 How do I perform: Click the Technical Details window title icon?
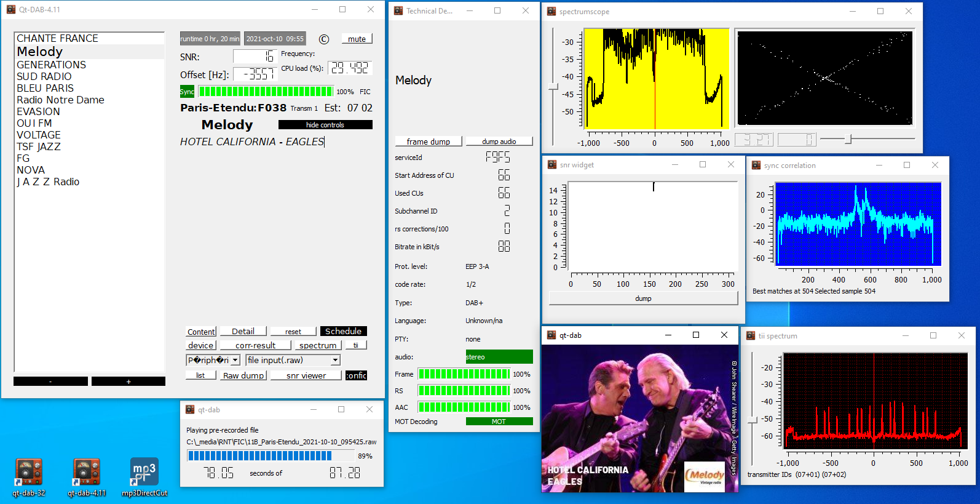pyautogui.click(x=398, y=10)
